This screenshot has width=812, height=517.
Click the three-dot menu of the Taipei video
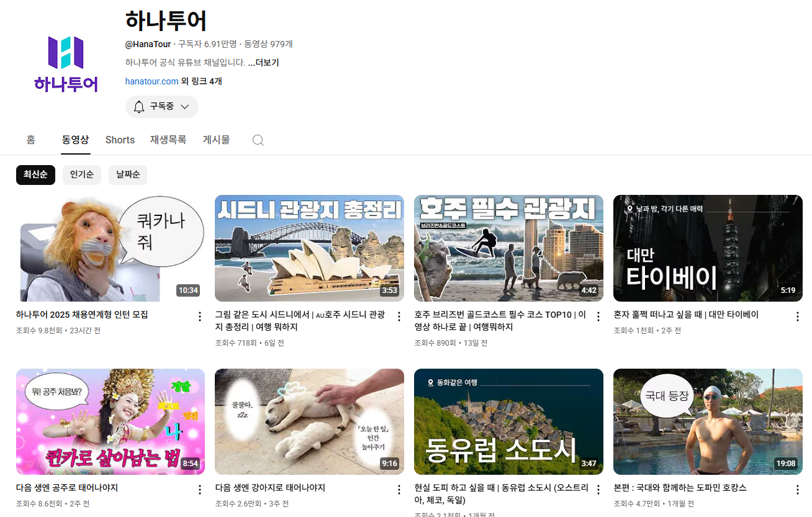click(798, 317)
